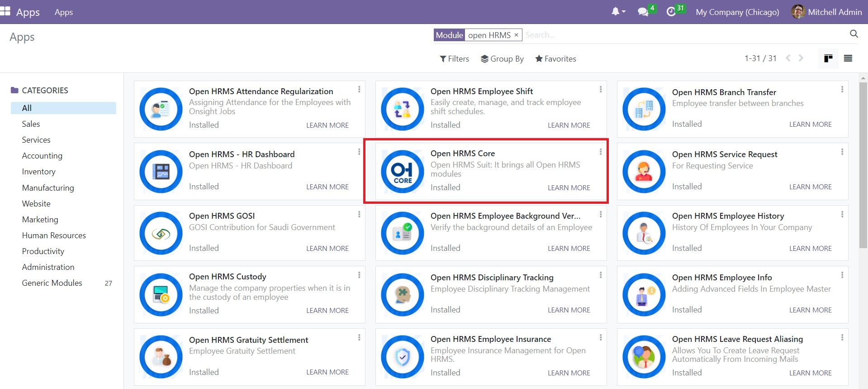This screenshot has width=868, height=389.
Task: Click Learn More on Open HRMS Custody
Action: [327, 311]
